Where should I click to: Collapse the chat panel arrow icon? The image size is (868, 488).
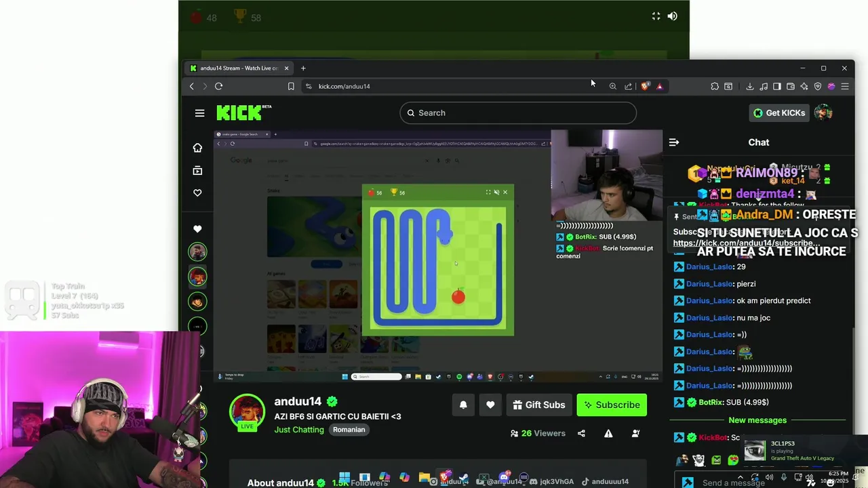pyautogui.click(x=674, y=142)
